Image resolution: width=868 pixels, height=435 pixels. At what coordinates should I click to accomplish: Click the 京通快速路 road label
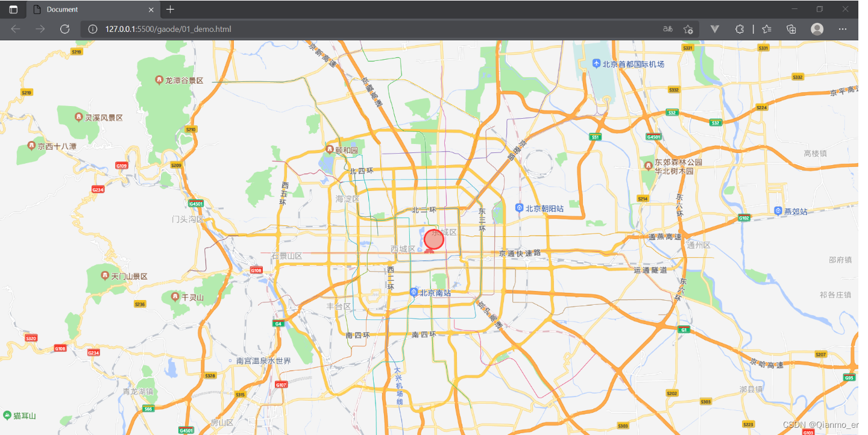pyautogui.click(x=520, y=253)
